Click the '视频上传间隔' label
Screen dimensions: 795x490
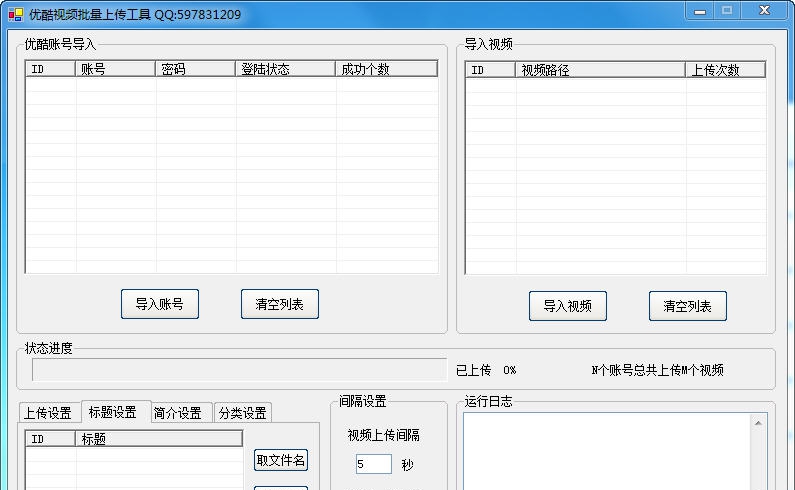(x=384, y=435)
